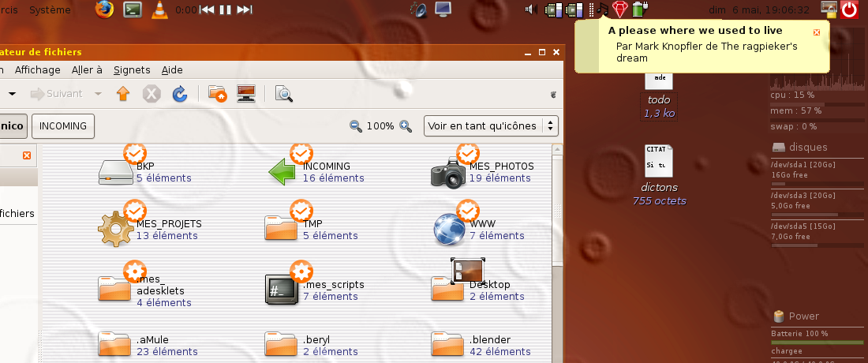Viewport: 868px width, 363px height.
Task: Click the first CPU chip monitor applet
Action: pos(554,9)
